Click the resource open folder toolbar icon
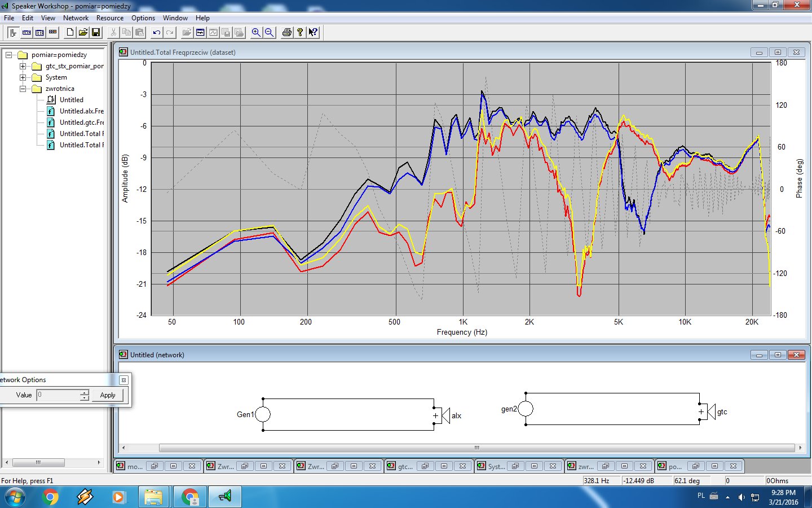 coord(187,32)
